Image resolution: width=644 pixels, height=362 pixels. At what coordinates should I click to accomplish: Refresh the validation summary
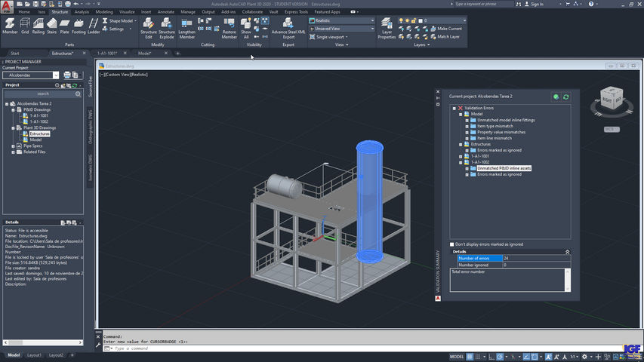[565, 97]
